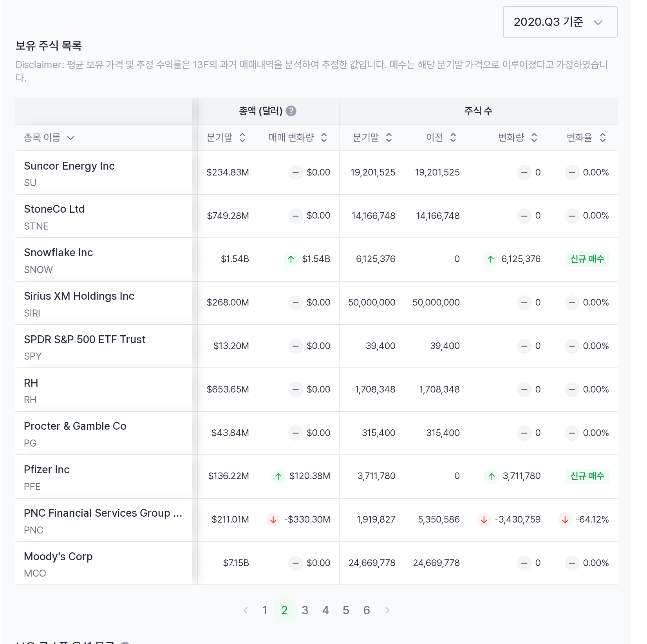Open RH stock name
The width and height of the screenshot is (647, 644).
click(31, 383)
